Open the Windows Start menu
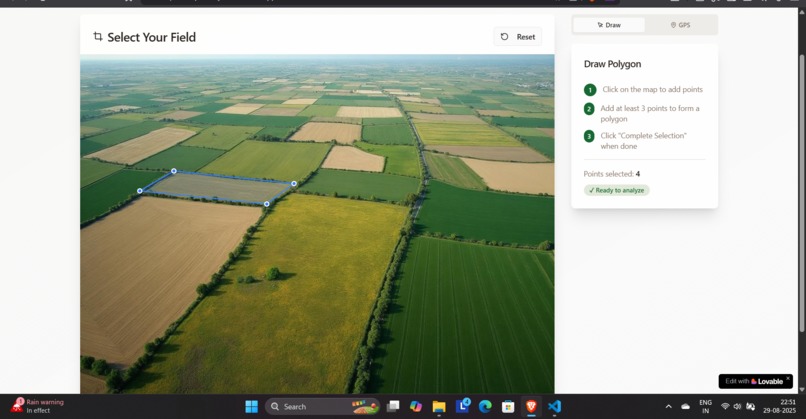This screenshot has height=419, width=806. [x=251, y=407]
